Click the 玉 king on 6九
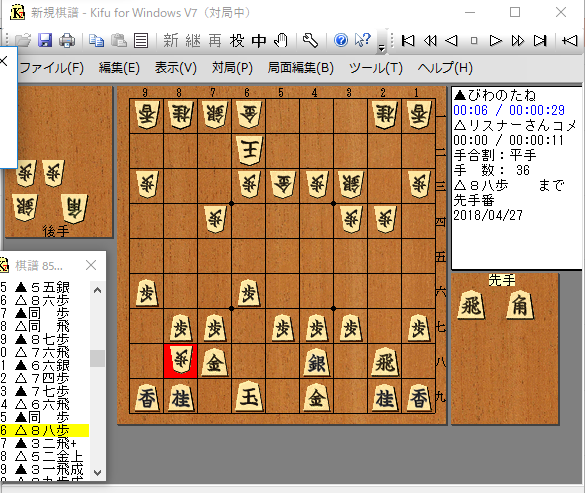 click(x=249, y=397)
